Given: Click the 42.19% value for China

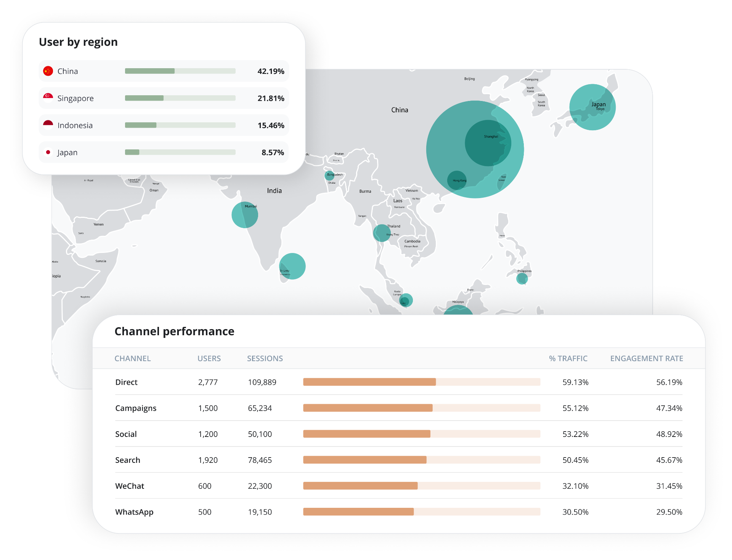Looking at the screenshot, I should coord(271,71).
